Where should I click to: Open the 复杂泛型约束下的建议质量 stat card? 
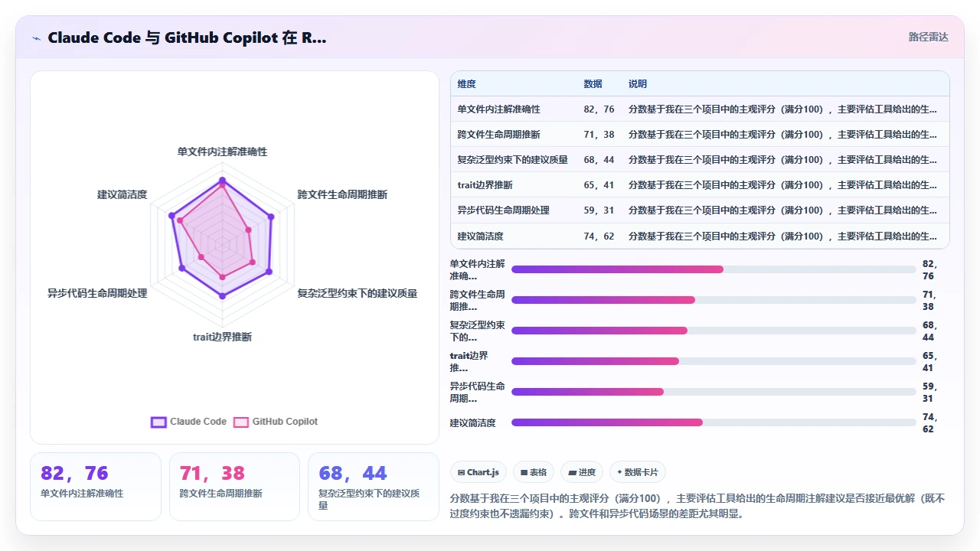tap(374, 487)
